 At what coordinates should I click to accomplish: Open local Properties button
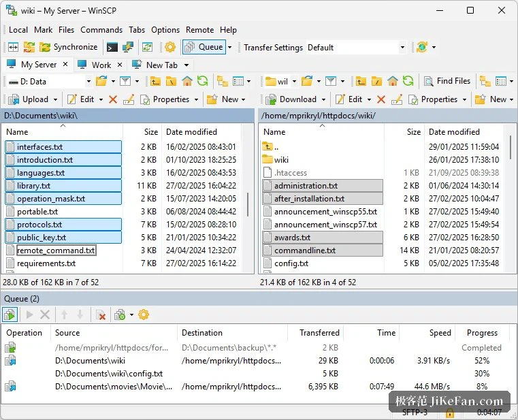coord(165,99)
